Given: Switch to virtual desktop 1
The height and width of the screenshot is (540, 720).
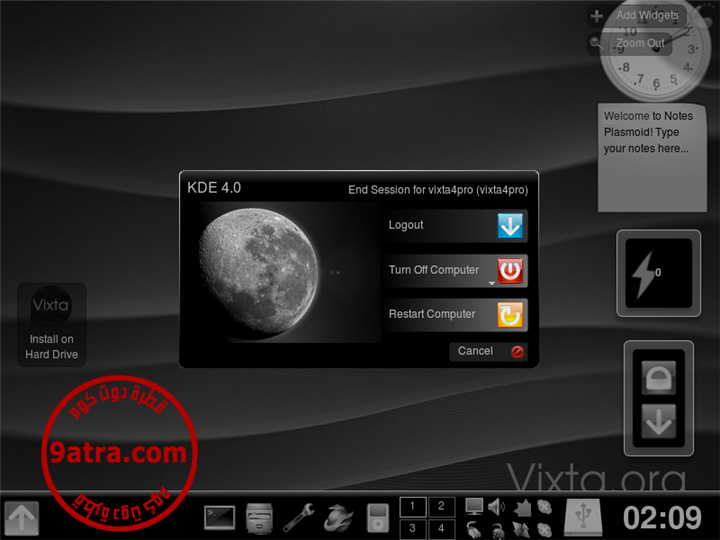Looking at the screenshot, I should click(x=413, y=506).
